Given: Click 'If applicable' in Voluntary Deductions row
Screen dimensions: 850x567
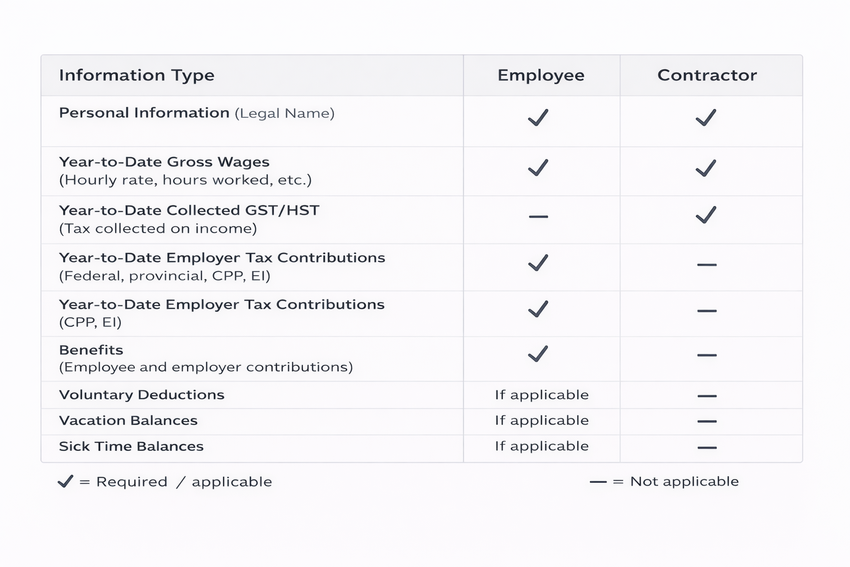Looking at the screenshot, I should pos(541,395).
